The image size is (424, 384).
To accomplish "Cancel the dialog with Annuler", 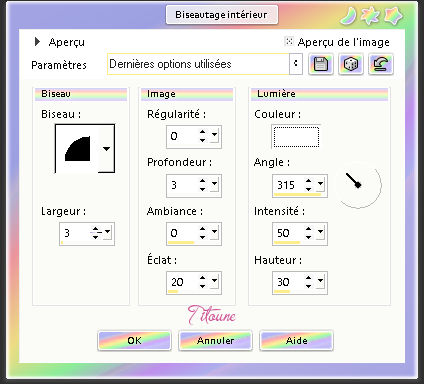I will coord(215,340).
